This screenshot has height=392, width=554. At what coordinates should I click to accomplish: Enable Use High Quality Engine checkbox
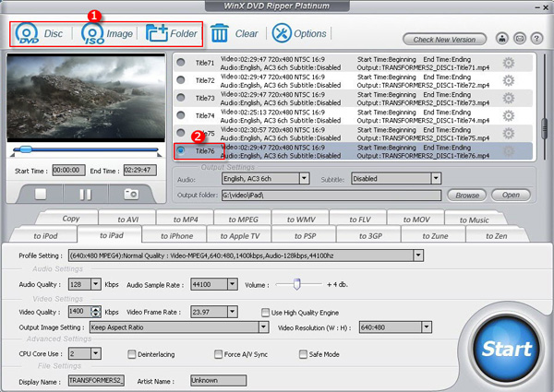coord(265,313)
